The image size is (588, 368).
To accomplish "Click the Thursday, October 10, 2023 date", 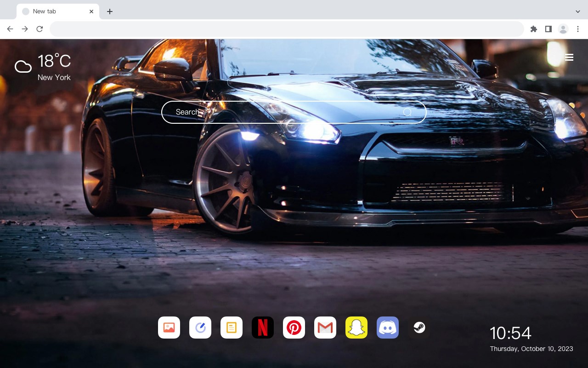I will tap(531, 349).
